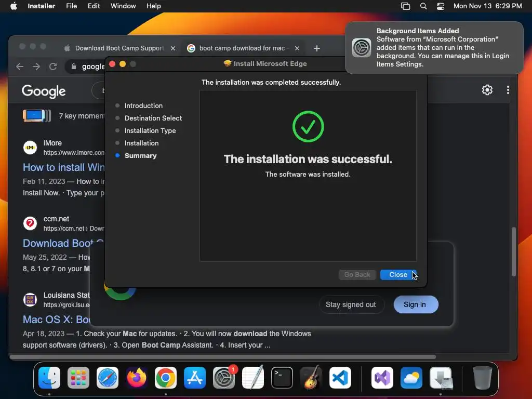This screenshot has height=399, width=532.
Task: Open a new tab in Chrome
Action: 316,48
